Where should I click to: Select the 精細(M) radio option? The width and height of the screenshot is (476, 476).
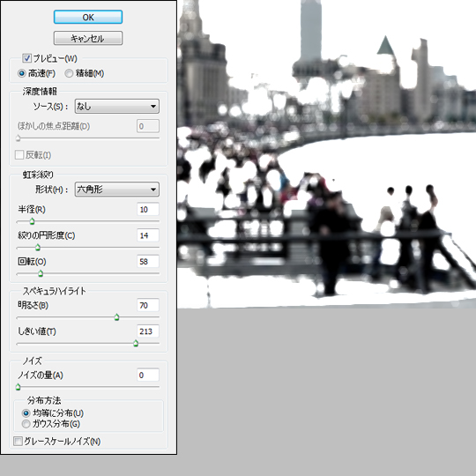[x=69, y=73]
